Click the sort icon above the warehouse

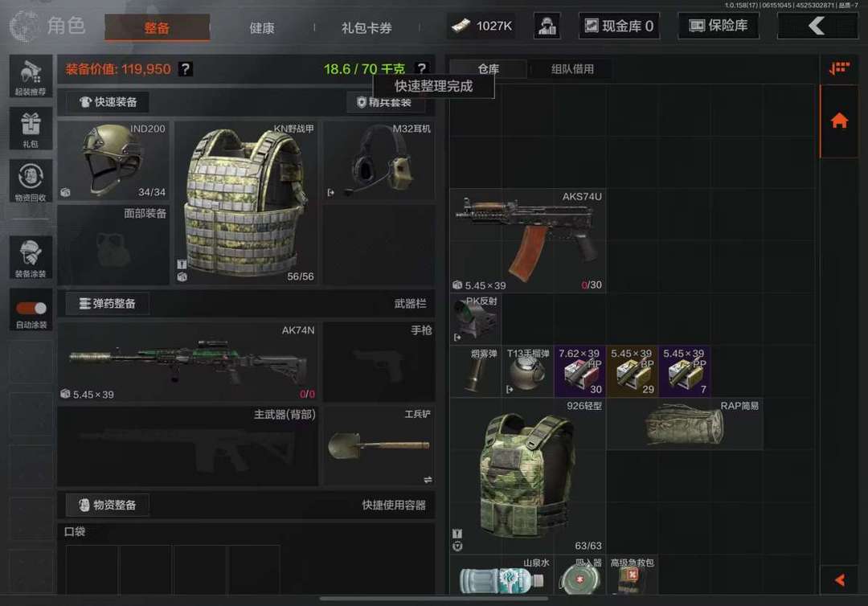[839, 68]
